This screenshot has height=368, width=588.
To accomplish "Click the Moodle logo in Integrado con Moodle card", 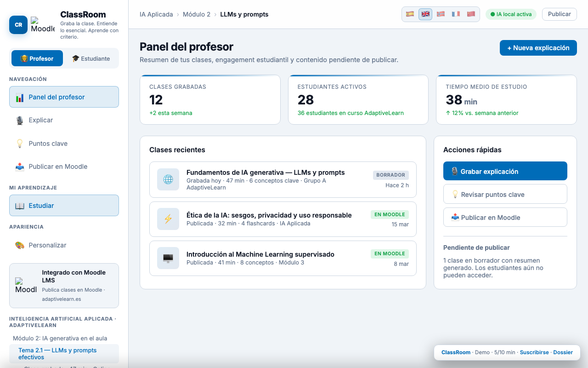I will tap(26, 285).
